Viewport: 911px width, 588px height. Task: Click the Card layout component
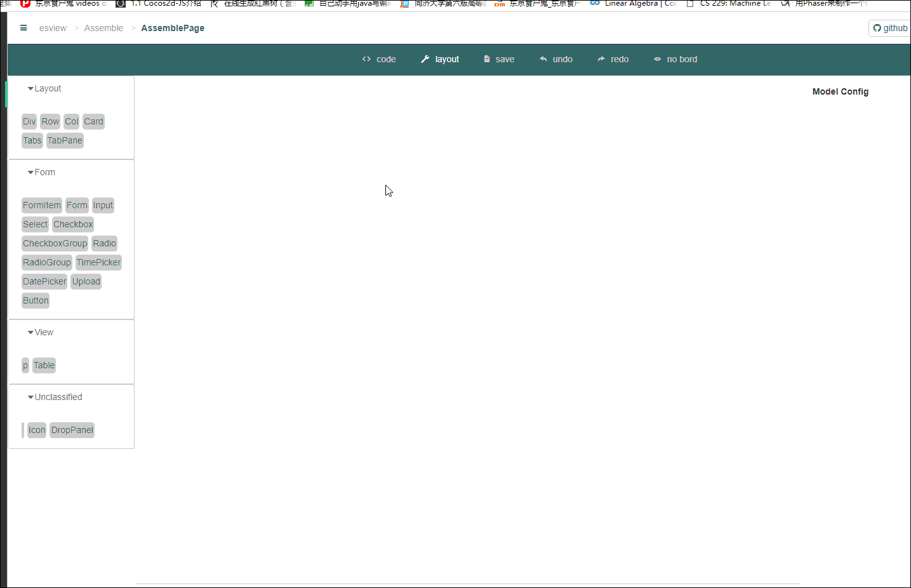click(93, 121)
